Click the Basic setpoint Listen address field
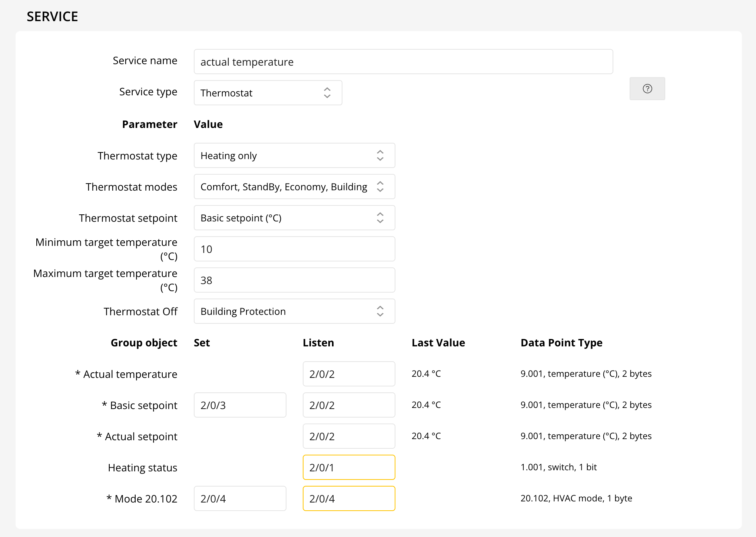 [x=348, y=405]
